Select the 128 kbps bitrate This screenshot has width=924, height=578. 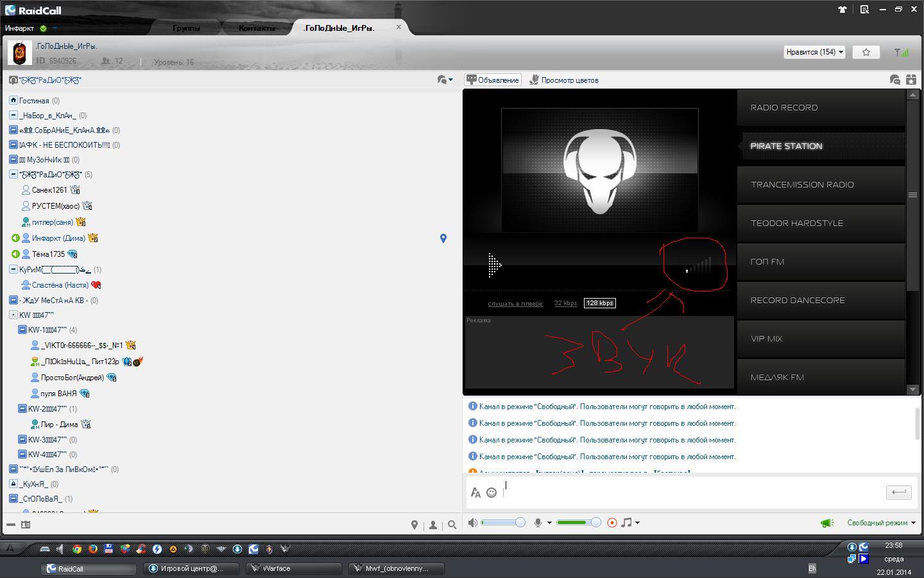tap(599, 303)
